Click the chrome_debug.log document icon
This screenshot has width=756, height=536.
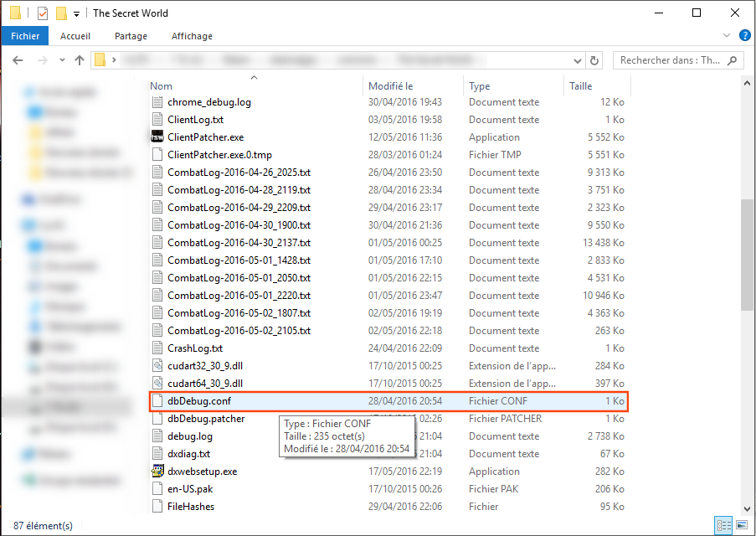(157, 102)
